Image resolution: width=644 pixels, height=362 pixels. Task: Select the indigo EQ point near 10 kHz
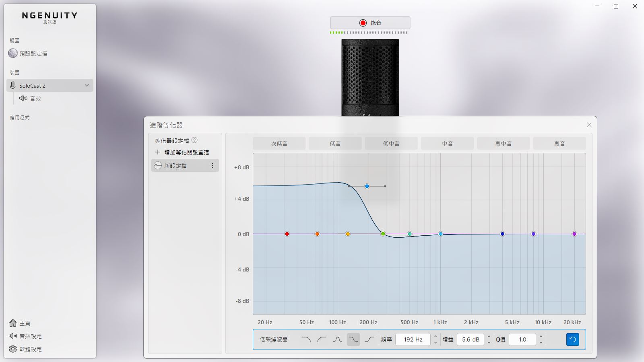click(x=533, y=234)
